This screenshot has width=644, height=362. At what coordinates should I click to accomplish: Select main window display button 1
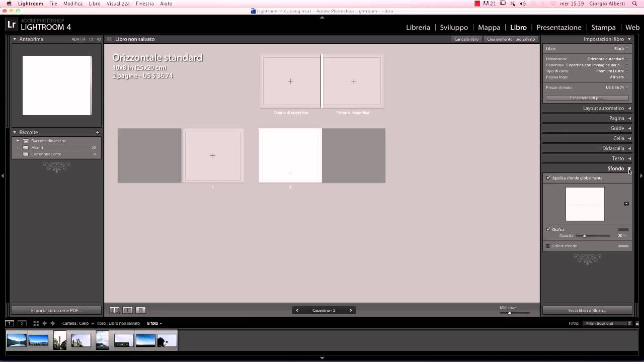pos(10,323)
